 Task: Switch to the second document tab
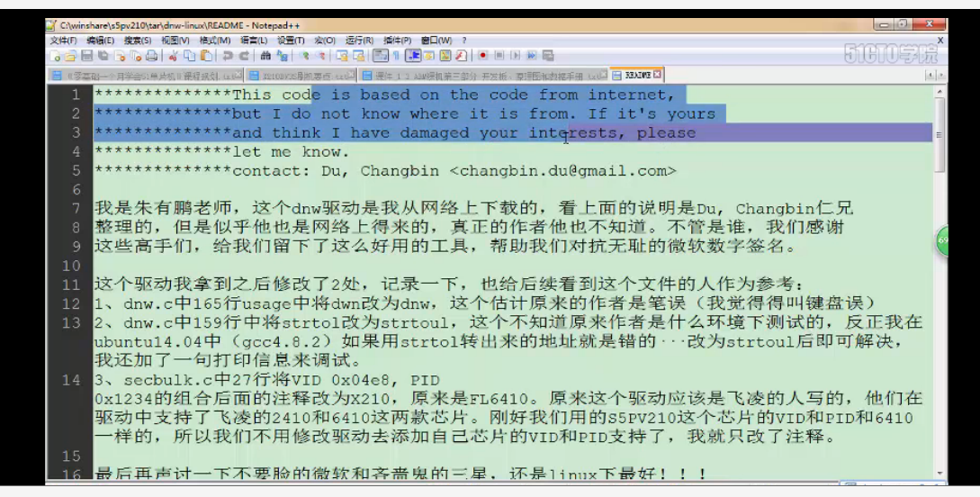click(x=301, y=76)
